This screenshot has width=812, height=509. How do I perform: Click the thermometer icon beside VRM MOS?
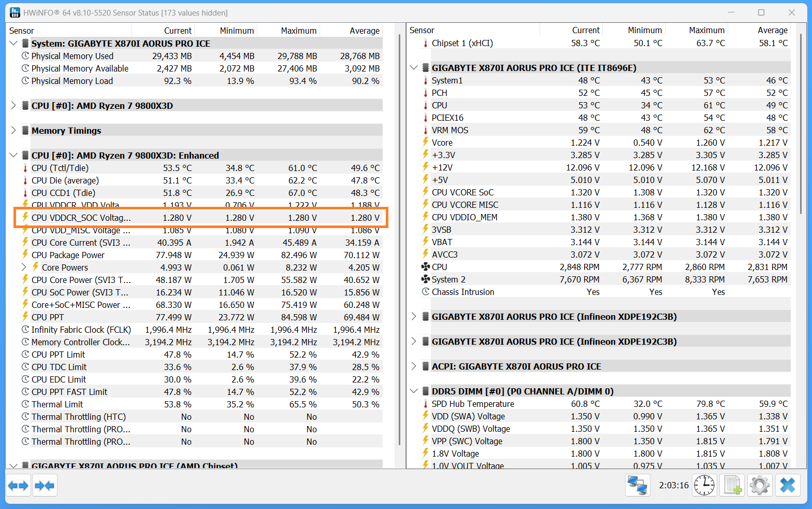click(x=426, y=130)
